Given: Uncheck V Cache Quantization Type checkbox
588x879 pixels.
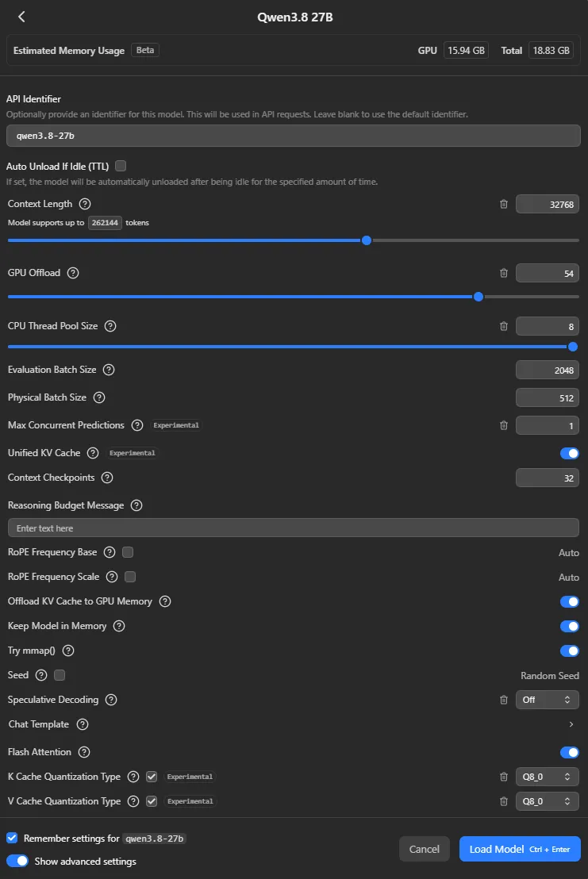Looking at the screenshot, I should coord(152,801).
